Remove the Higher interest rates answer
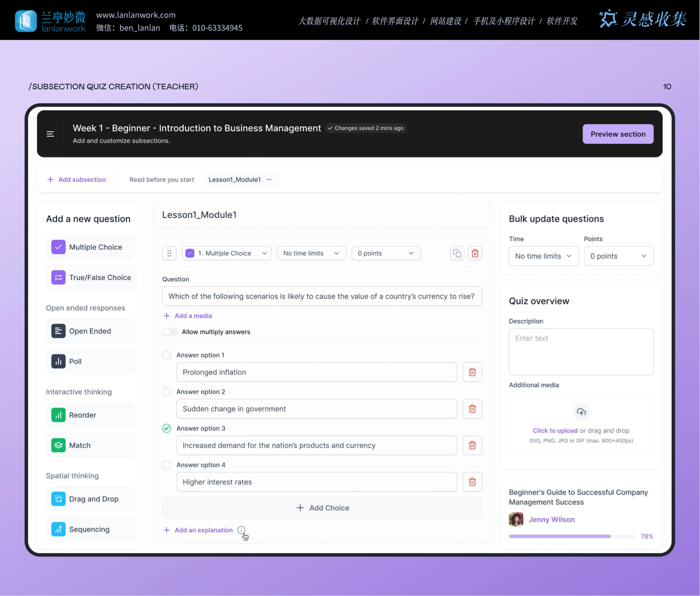Viewport: 700px width, 596px height. (472, 482)
